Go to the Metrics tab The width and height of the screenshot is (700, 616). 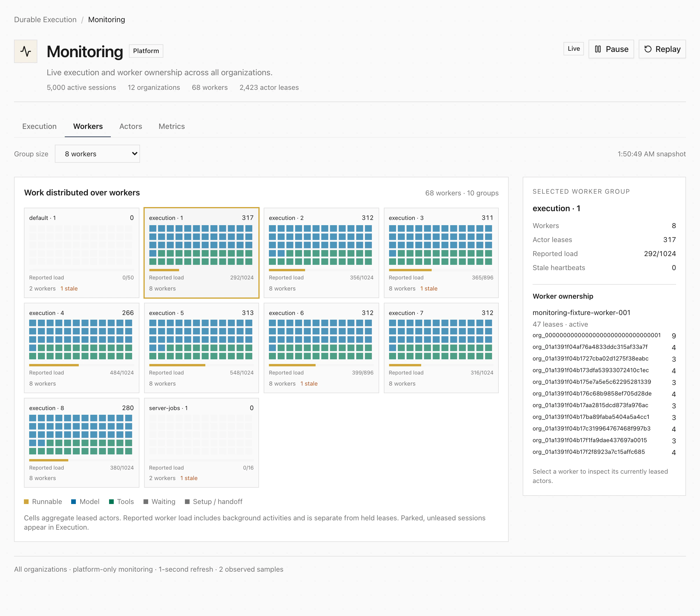(171, 126)
